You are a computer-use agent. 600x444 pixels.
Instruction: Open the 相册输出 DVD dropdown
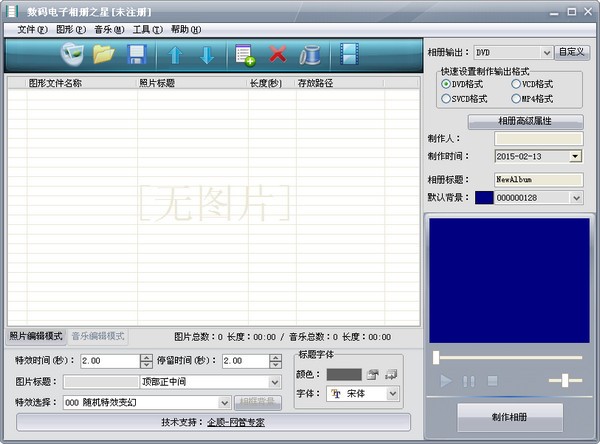click(513, 52)
